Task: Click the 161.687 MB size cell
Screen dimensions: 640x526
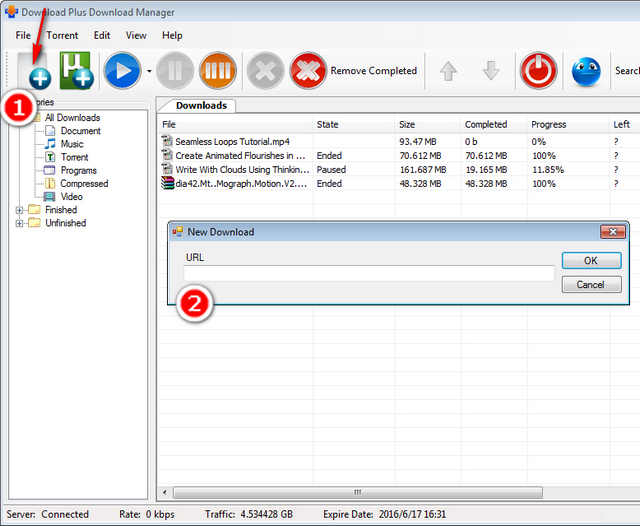Action: (423, 169)
